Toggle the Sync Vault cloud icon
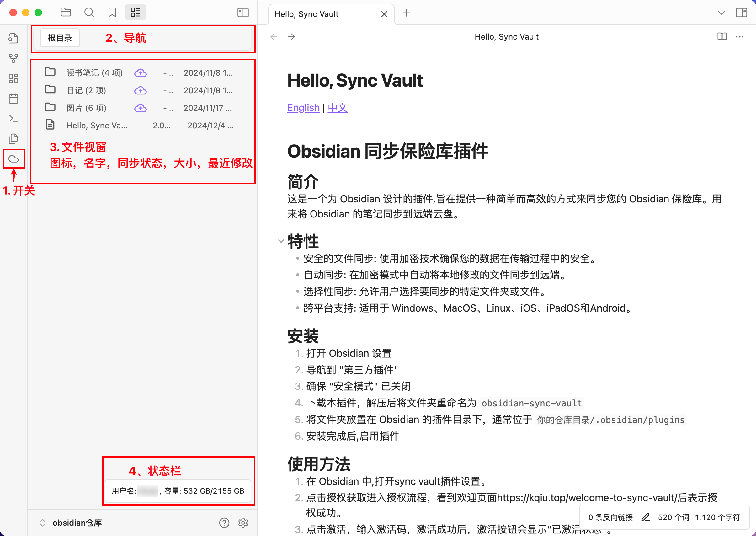This screenshot has height=536, width=756. [13, 159]
